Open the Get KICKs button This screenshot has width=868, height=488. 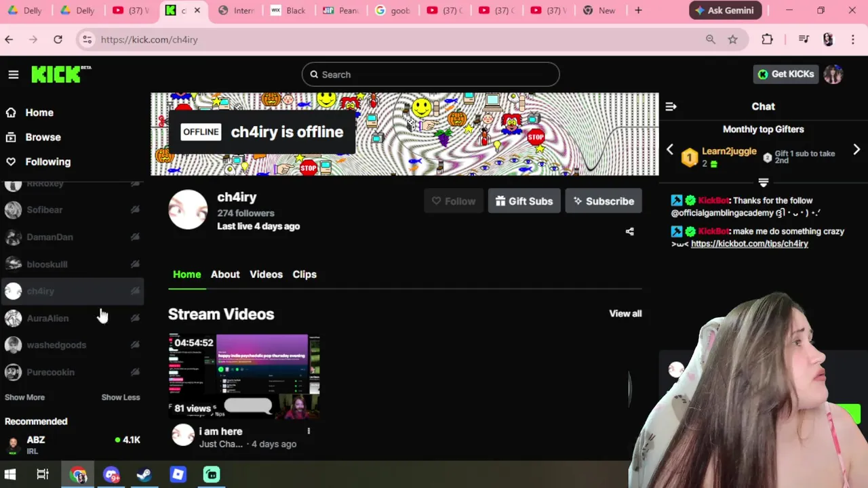click(786, 74)
